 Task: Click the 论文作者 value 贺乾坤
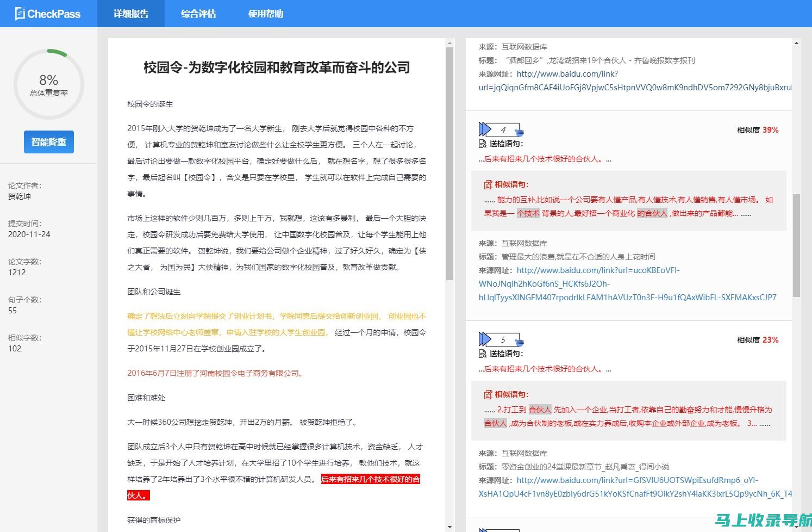coord(20,196)
